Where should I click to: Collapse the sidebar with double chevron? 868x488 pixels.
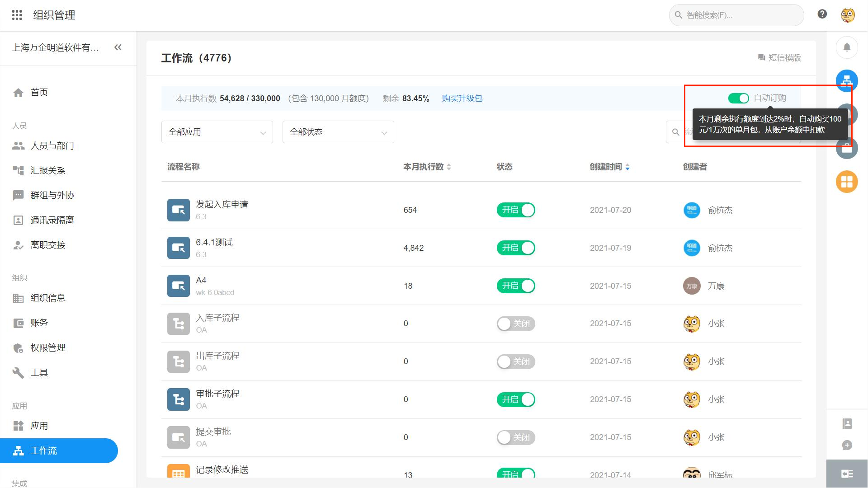click(x=118, y=47)
